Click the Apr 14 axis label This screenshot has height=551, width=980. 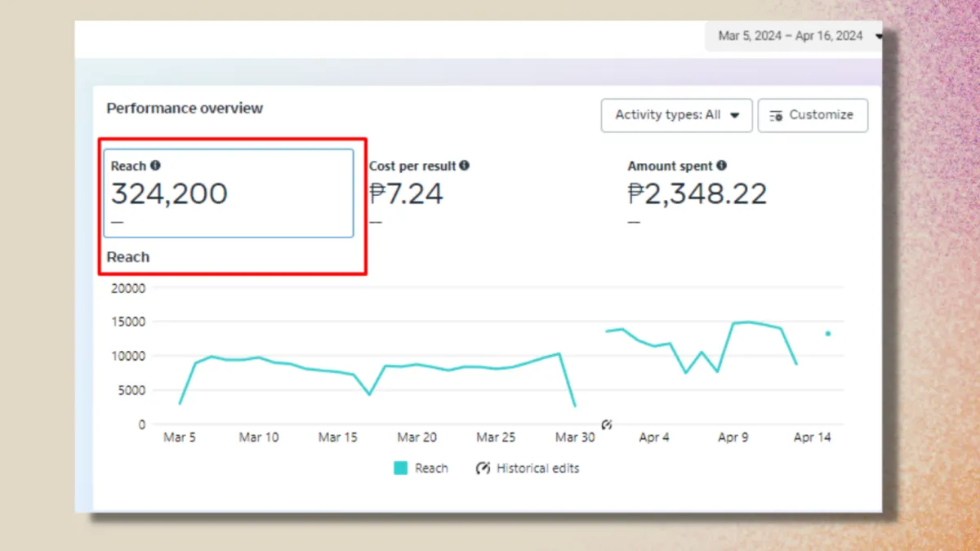pos(813,438)
